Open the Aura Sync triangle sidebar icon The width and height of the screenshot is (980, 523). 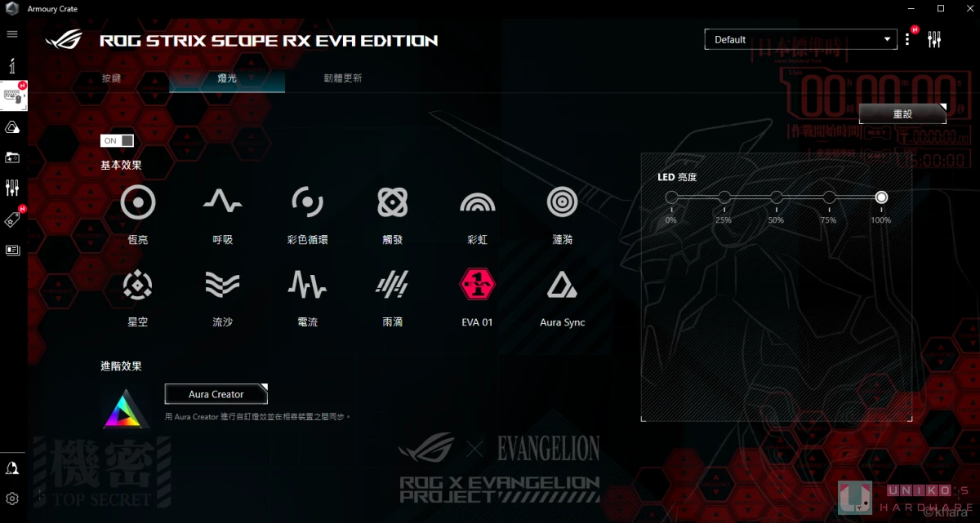pyautogui.click(x=12, y=126)
